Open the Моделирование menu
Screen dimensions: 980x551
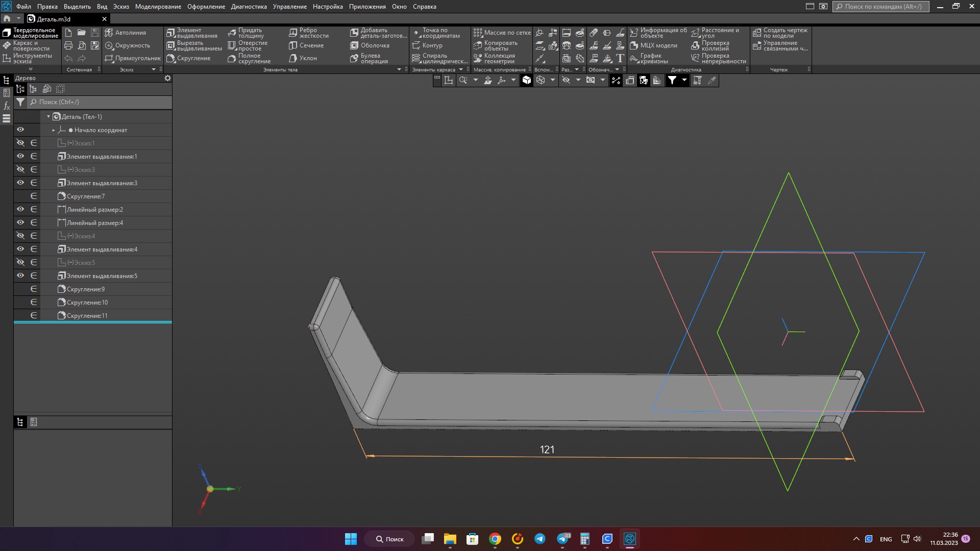pyautogui.click(x=158, y=7)
